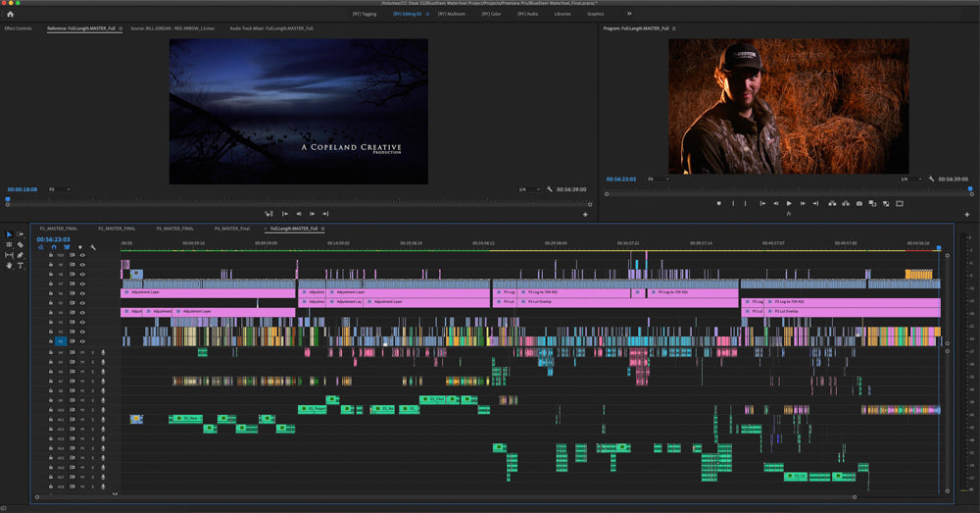980x513 pixels.
Task: Select the Hand tool
Action: click(9, 265)
